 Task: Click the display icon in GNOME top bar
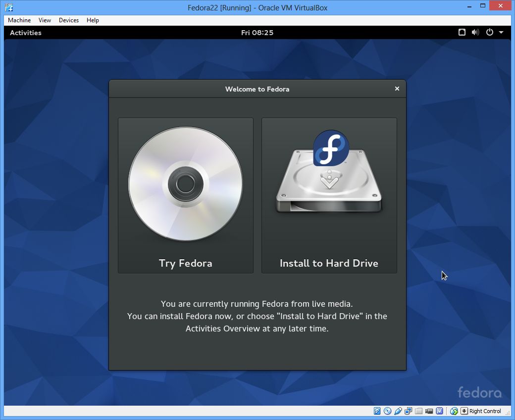(x=462, y=32)
